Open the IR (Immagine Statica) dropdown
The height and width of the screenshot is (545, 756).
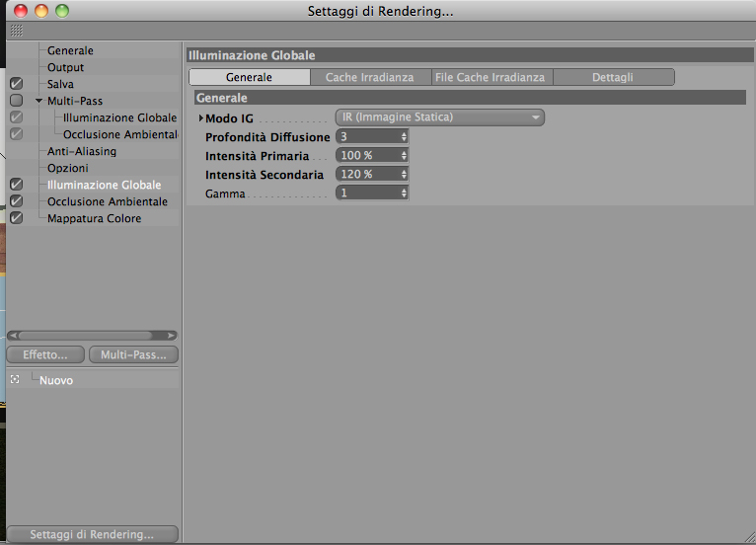click(440, 117)
